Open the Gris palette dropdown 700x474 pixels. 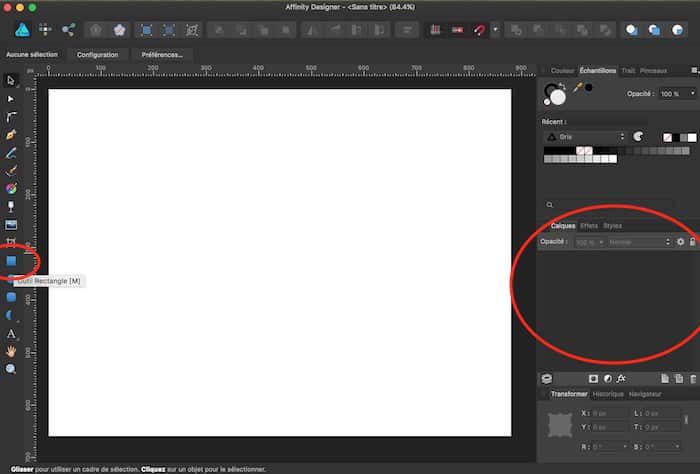tap(586, 137)
